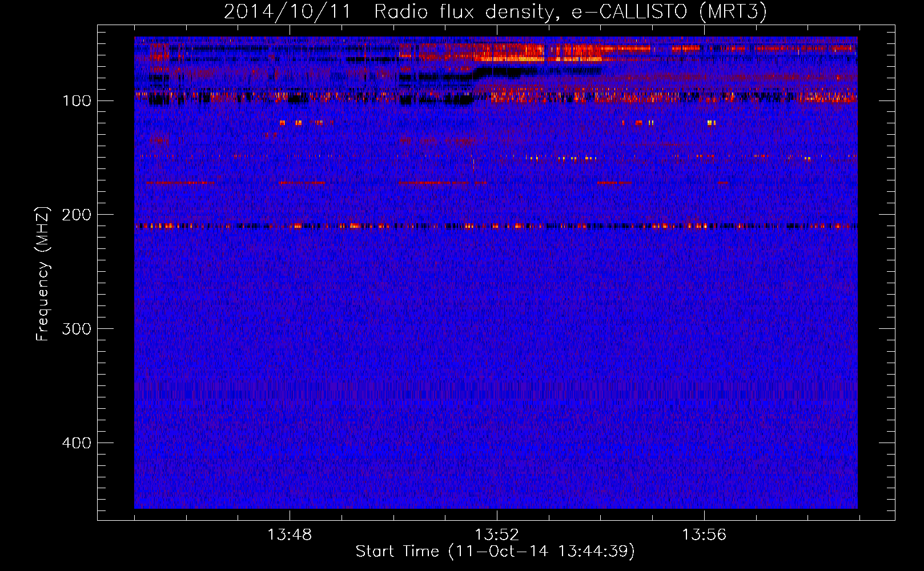Click the 'Start Time (11-Oct-14 13:44:39)' label
Image resolution: width=924 pixels, height=571 pixels.
coord(495,552)
